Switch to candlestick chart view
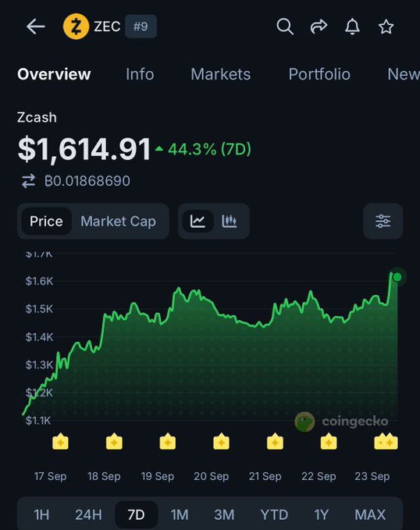Screen dimensions: 420x530 coord(230,221)
